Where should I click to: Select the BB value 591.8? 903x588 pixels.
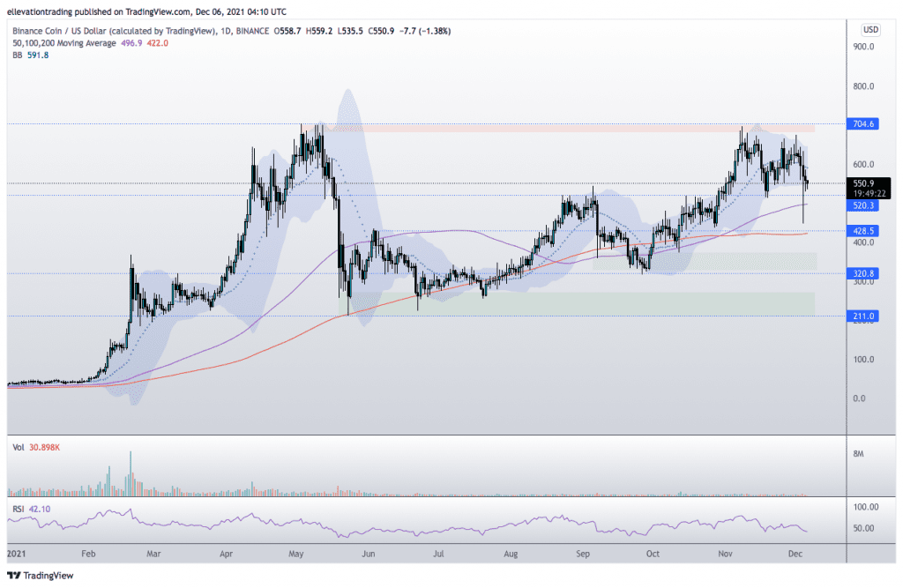(x=38, y=56)
